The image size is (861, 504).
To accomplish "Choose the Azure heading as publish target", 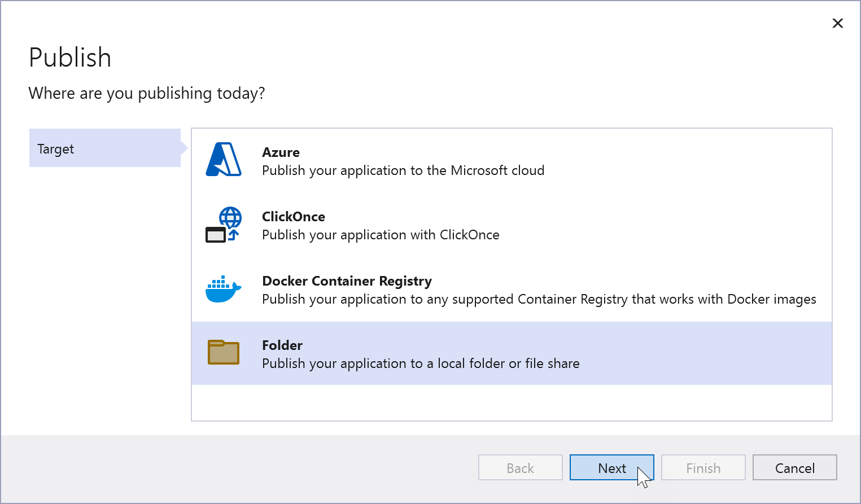I will pos(281,152).
